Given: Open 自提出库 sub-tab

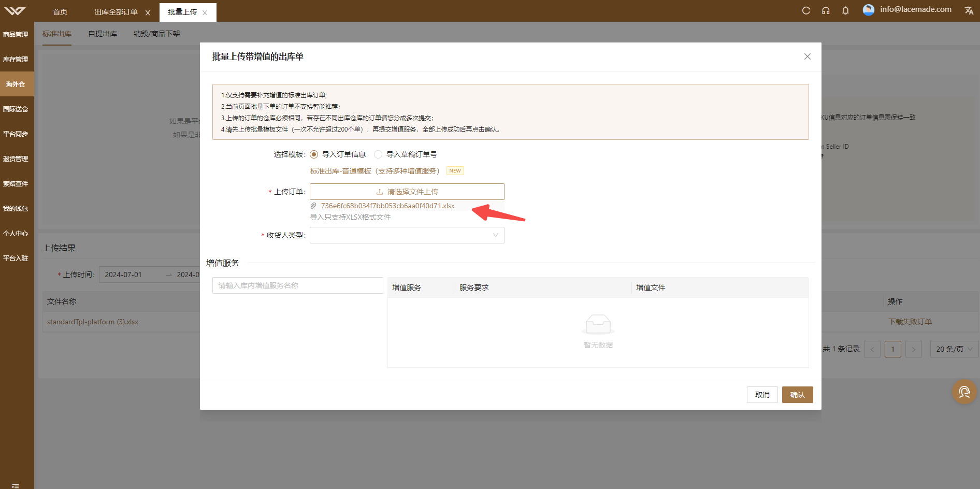Looking at the screenshot, I should (x=103, y=34).
